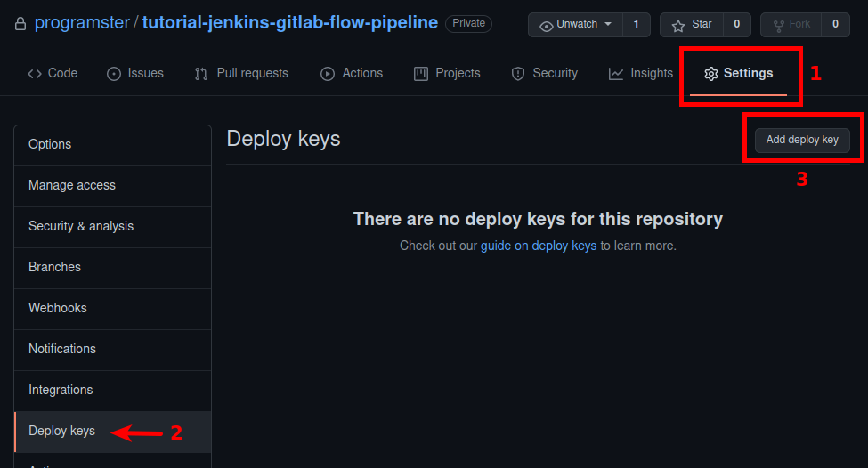Open the programster owner profile link
Screen dimensions: 868x468
82,22
